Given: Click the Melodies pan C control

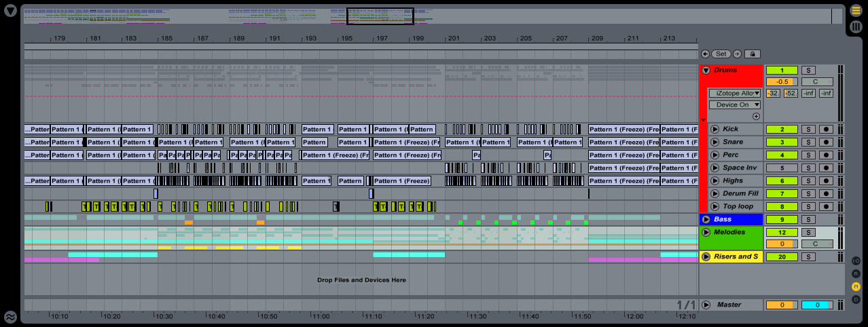Looking at the screenshot, I should point(817,244).
